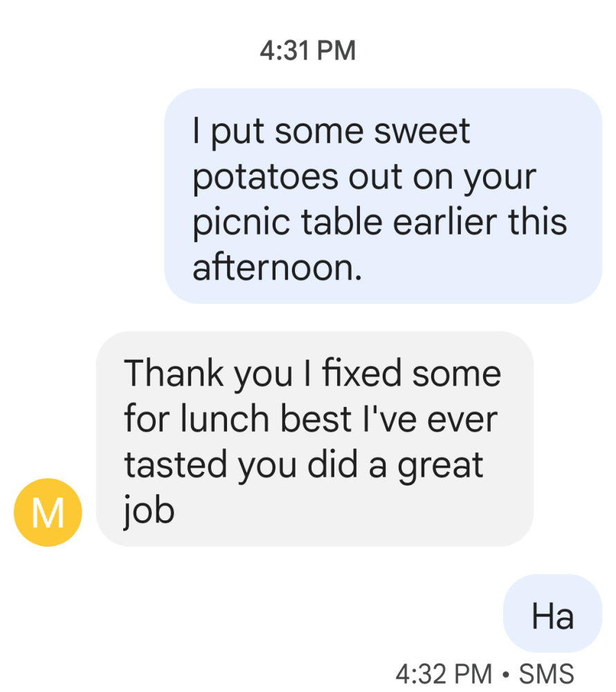Click the letter M inside the avatar
Viewport: 616px width, 692px height.
coord(48,513)
